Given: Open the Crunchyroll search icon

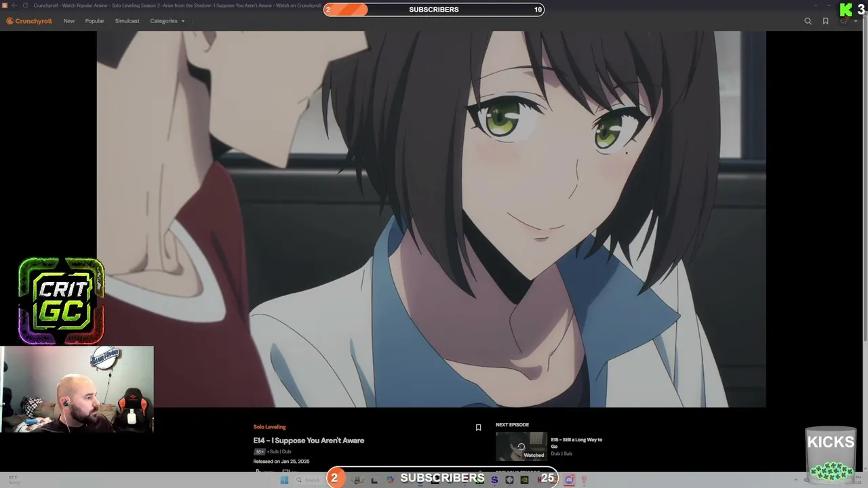Looking at the screenshot, I should coord(808,21).
